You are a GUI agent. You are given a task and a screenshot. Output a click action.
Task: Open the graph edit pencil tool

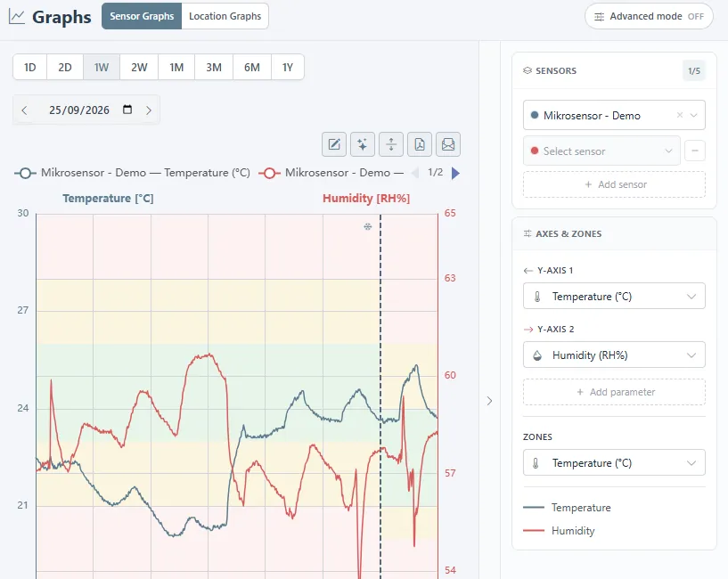334,144
